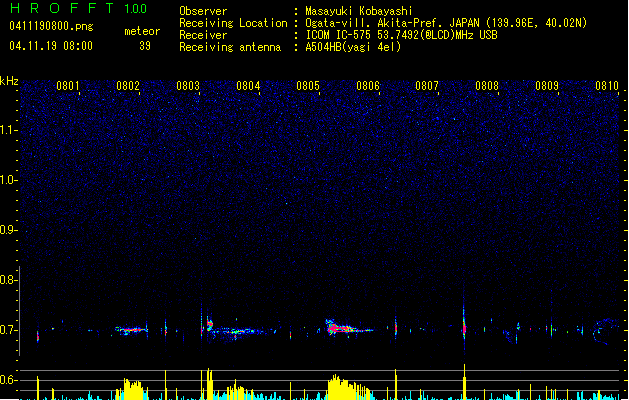Click the 0802 time marker
The width and height of the screenshot is (629, 400).
point(128,86)
